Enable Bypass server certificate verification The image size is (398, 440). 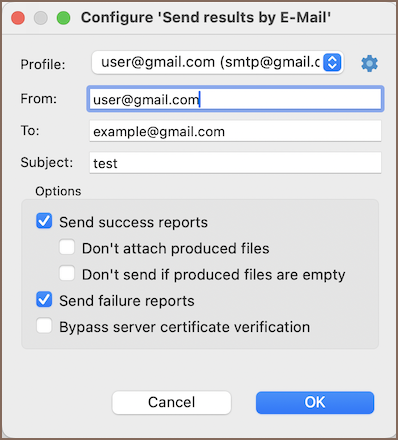coord(44,326)
